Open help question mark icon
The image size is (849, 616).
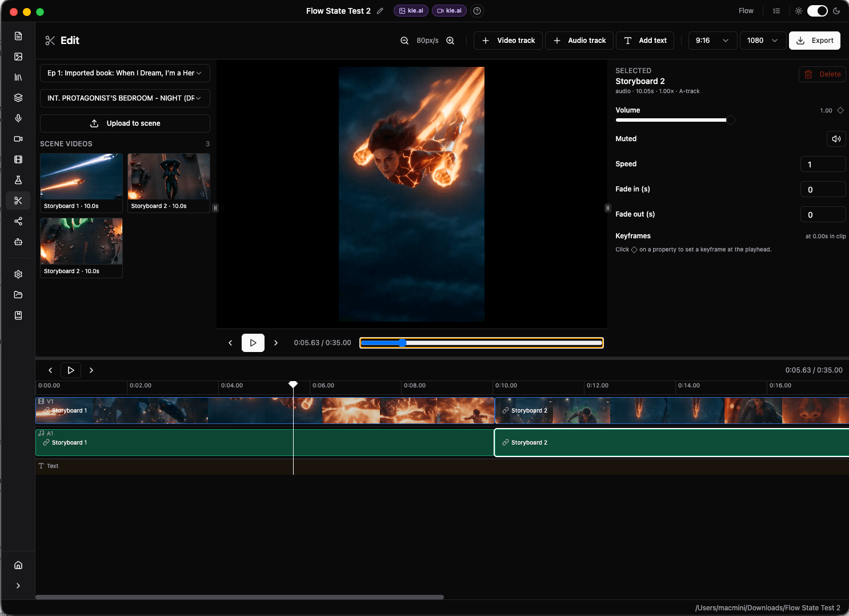(x=477, y=11)
